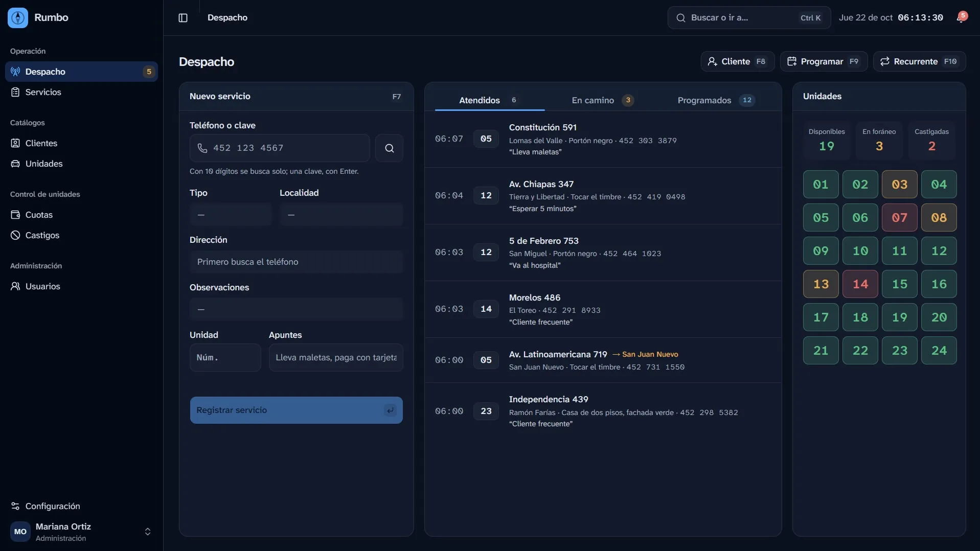This screenshot has width=980, height=551.
Task: Click the San Juan Nuevo destination tag
Action: 645,354
